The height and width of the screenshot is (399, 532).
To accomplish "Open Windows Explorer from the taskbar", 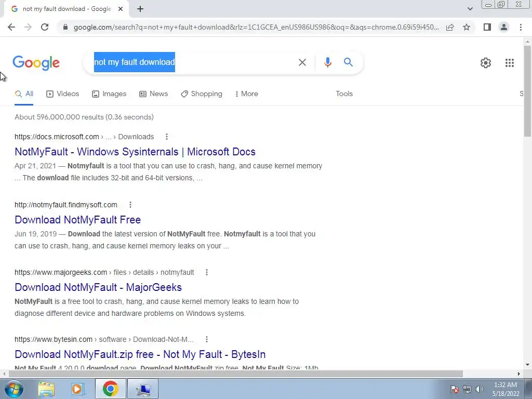I will pos(46,389).
